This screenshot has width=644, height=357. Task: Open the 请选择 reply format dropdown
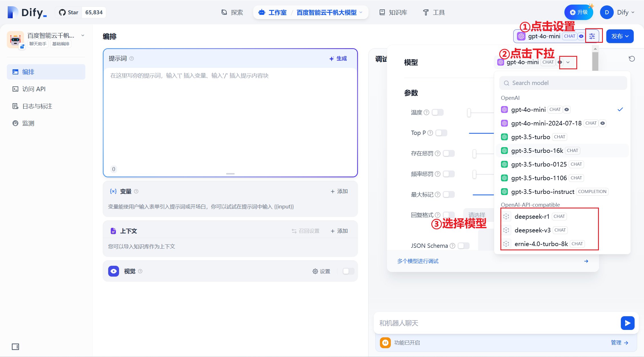click(479, 215)
